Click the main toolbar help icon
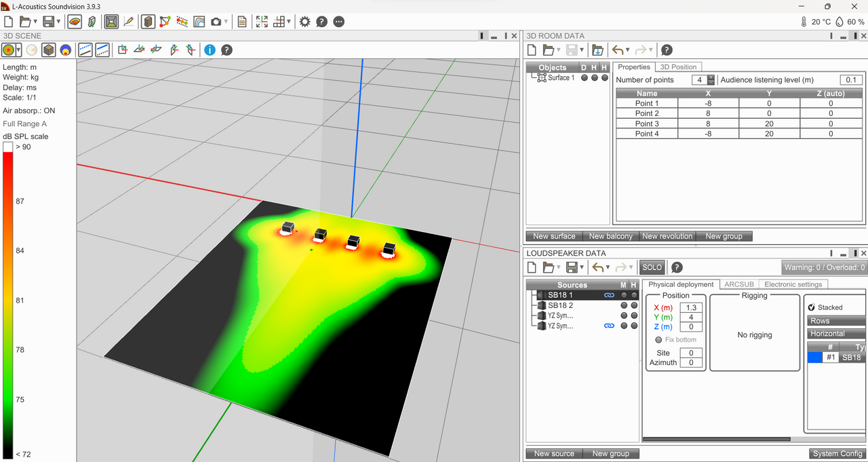Screen dimensions: 868x462 [322, 22]
